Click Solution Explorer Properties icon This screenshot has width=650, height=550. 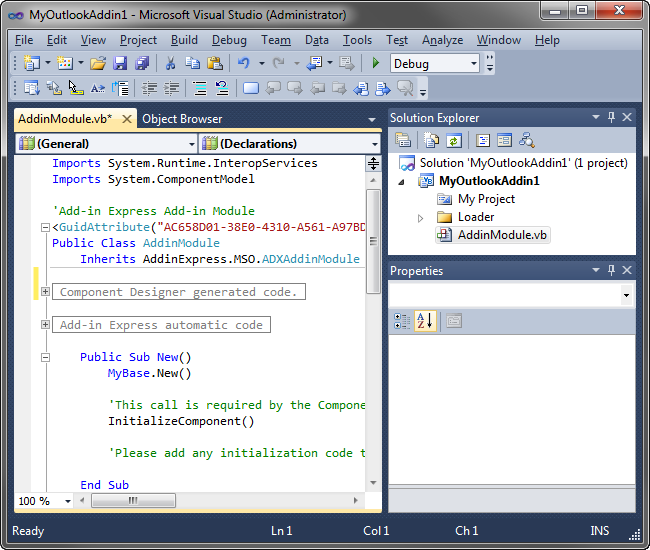pyautogui.click(x=403, y=140)
